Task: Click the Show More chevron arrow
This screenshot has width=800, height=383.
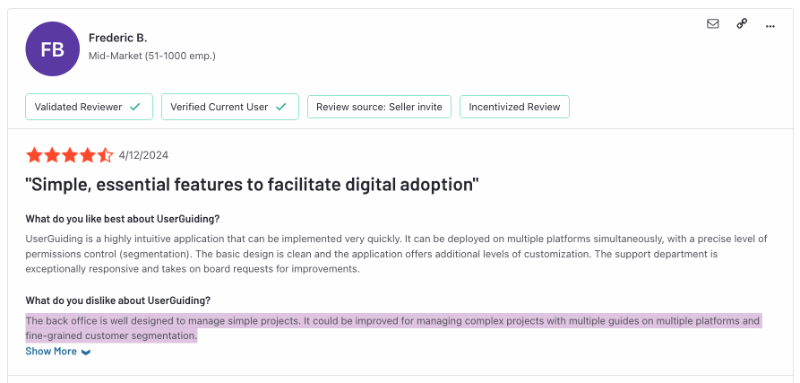Action: tap(86, 352)
